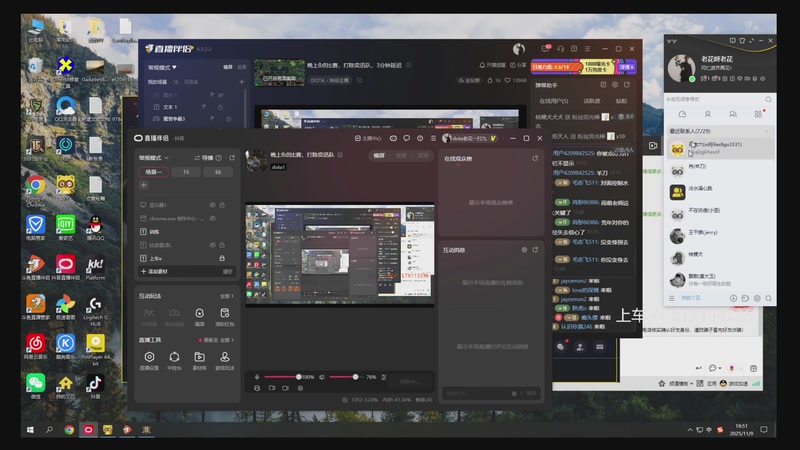Click the help icon next to 导播
This screenshot has height=450, width=800.
click(x=218, y=158)
